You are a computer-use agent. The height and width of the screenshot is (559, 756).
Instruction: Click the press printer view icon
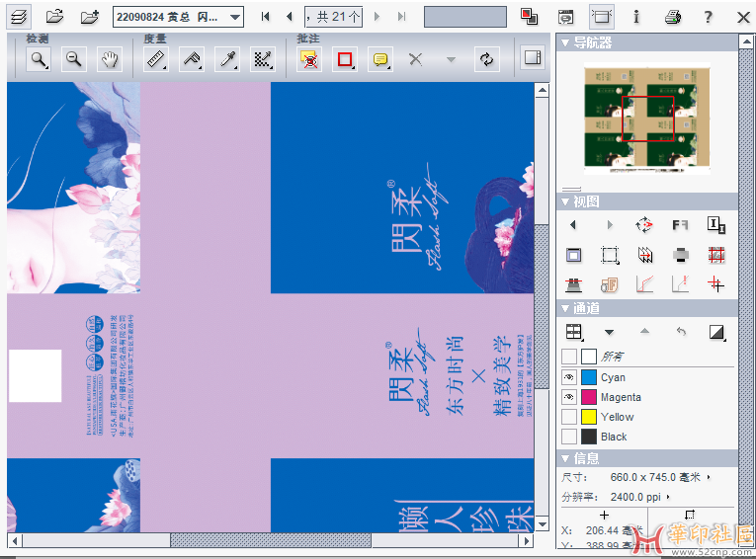[680, 255]
